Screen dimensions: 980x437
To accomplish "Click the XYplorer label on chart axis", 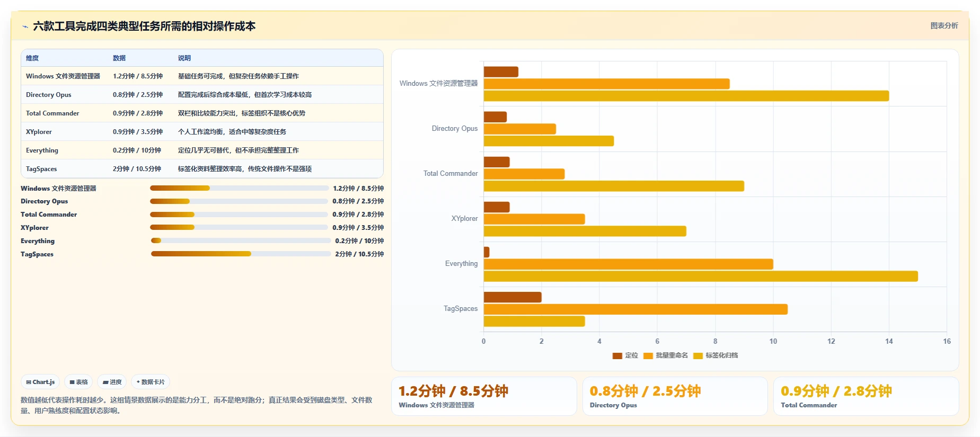I will 464,219.
